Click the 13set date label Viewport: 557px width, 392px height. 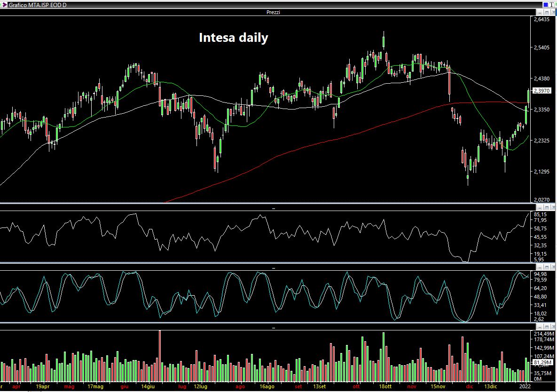319,386
